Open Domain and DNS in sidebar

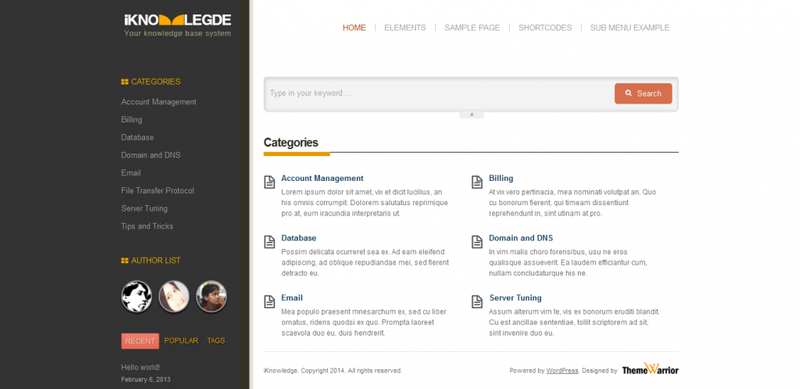[x=151, y=155]
